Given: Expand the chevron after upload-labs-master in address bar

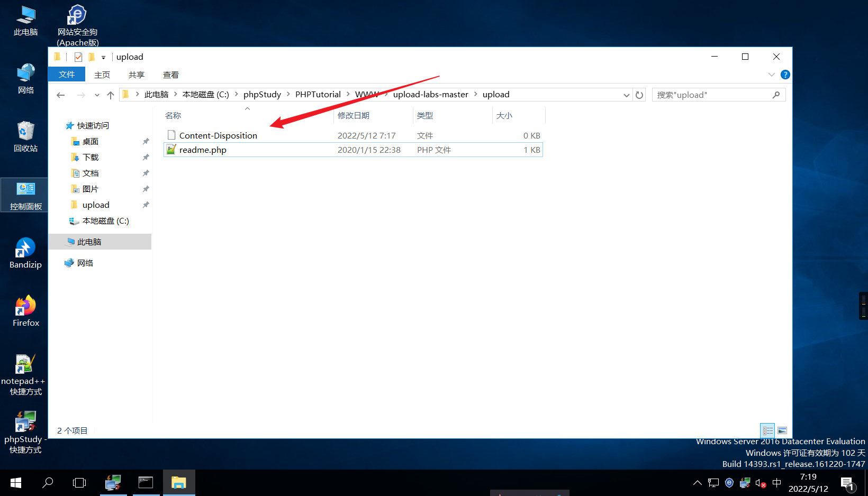Looking at the screenshot, I should click(476, 94).
